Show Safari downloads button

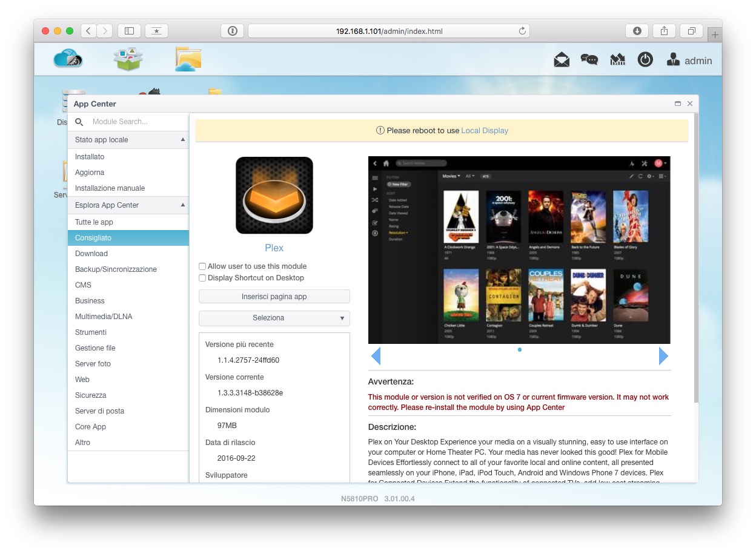[637, 31]
